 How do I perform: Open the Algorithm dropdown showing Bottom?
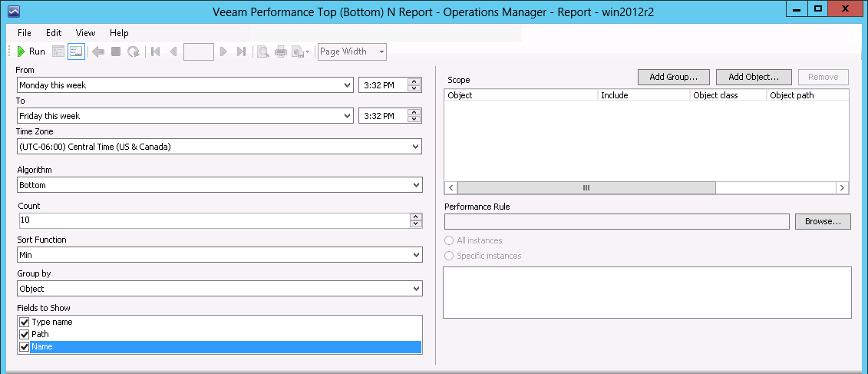[416, 185]
